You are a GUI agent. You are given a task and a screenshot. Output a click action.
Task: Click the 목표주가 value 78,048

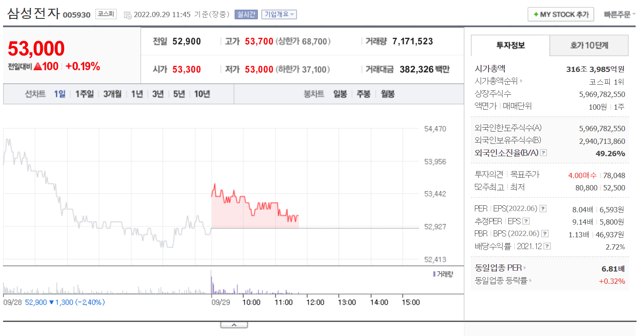tap(614, 175)
